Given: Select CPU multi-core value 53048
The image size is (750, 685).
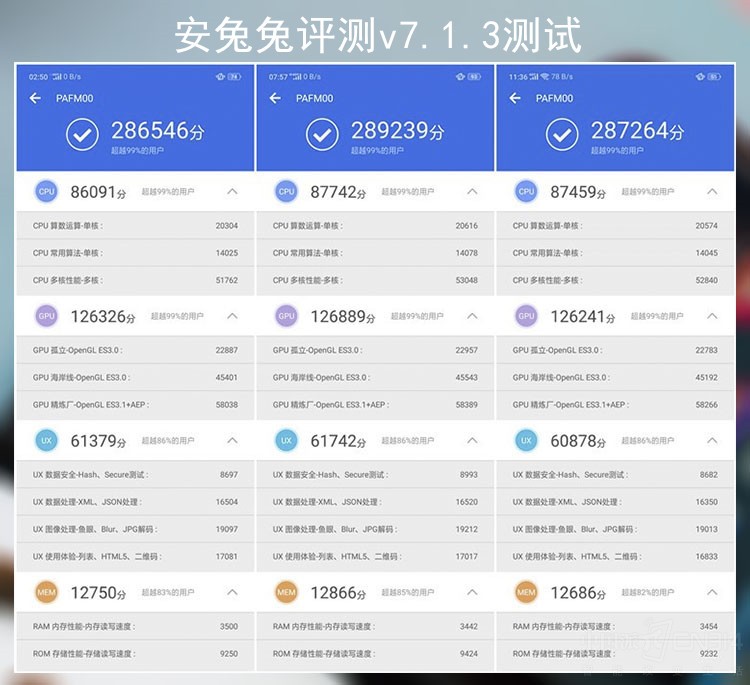Looking at the screenshot, I should 466,280.
